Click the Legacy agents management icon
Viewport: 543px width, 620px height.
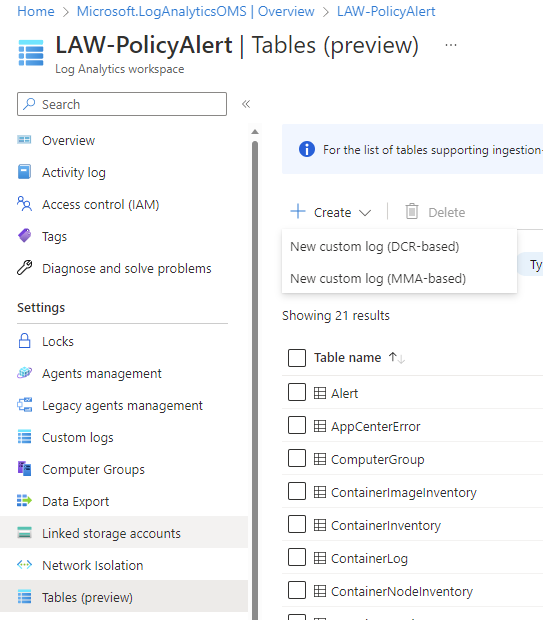pyautogui.click(x=24, y=405)
